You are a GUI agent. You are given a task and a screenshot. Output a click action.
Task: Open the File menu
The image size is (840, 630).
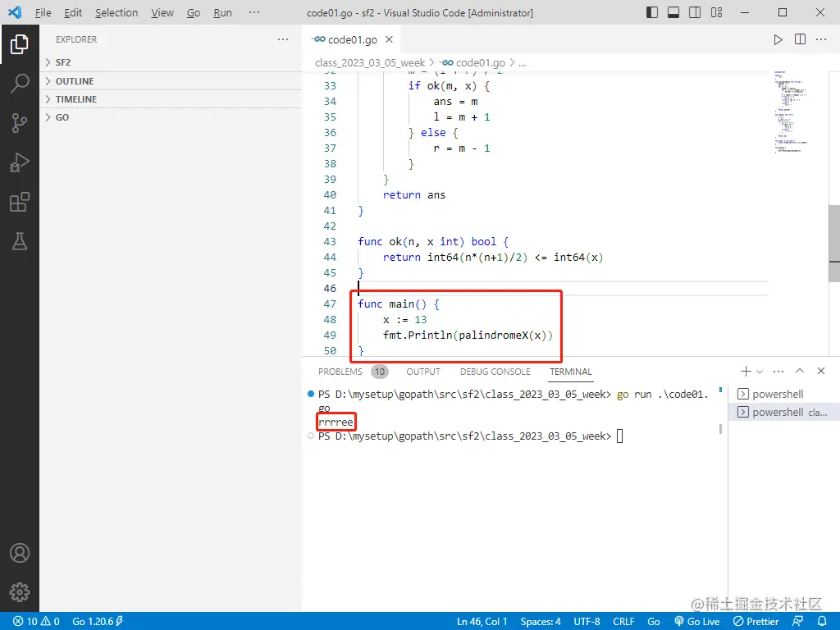coord(43,12)
